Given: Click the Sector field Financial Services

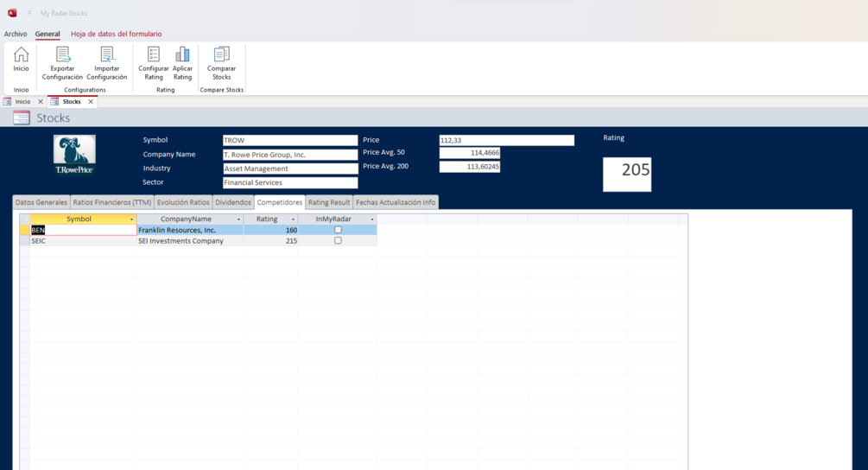Looking at the screenshot, I should (290, 182).
